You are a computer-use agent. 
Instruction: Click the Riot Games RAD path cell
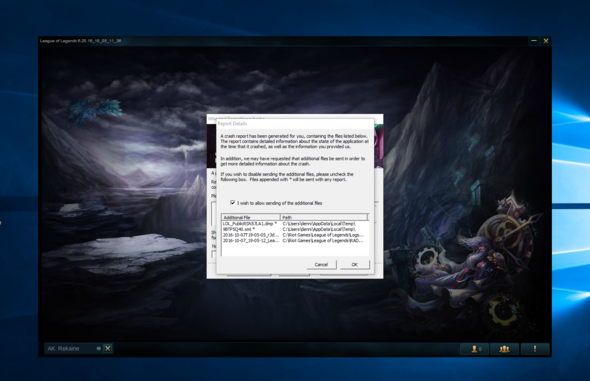[323, 240]
